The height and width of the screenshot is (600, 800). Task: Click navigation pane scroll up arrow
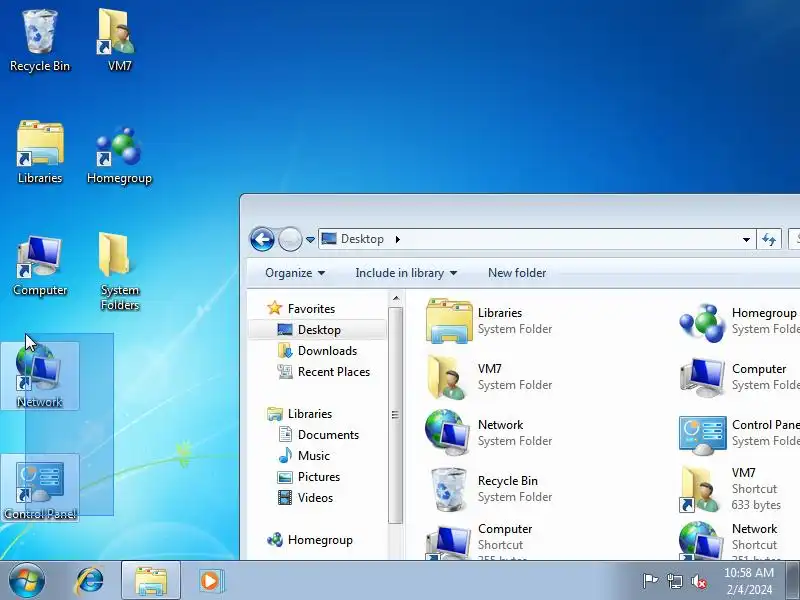point(396,298)
